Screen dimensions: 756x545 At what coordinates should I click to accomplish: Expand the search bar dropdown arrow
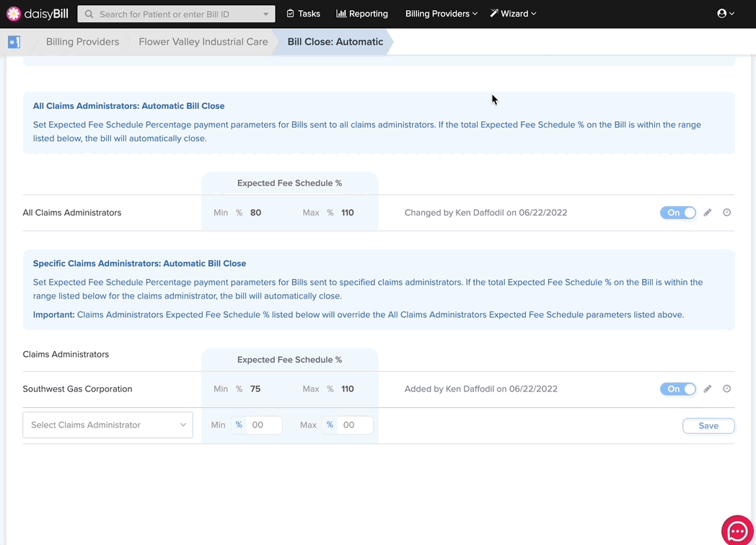[265, 14]
